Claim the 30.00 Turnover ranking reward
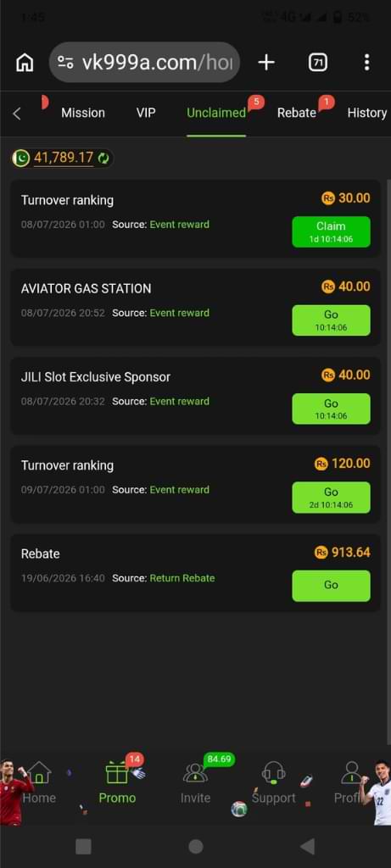 point(331,232)
